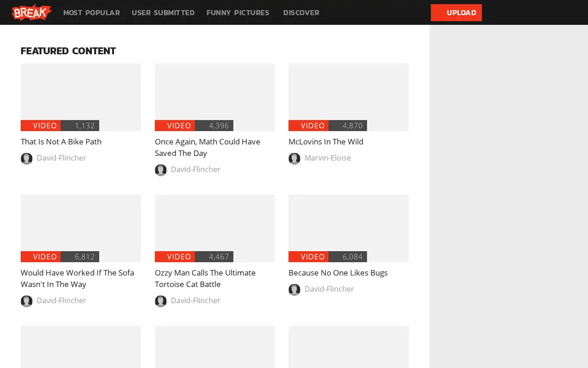The height and width of the screenshot is (368, 588).
Task: Open thumbnail for Ozzy Man tortoise cat video
Action: coord(215,228)
